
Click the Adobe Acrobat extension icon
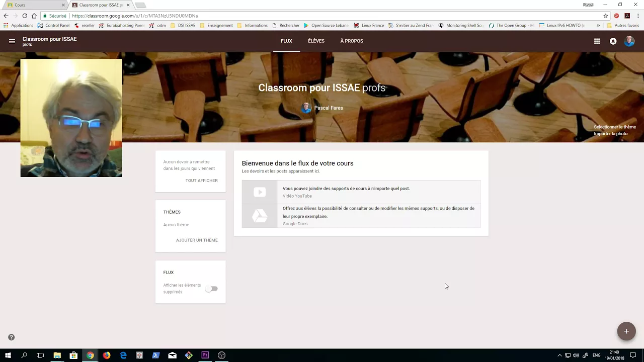(627, 16)
